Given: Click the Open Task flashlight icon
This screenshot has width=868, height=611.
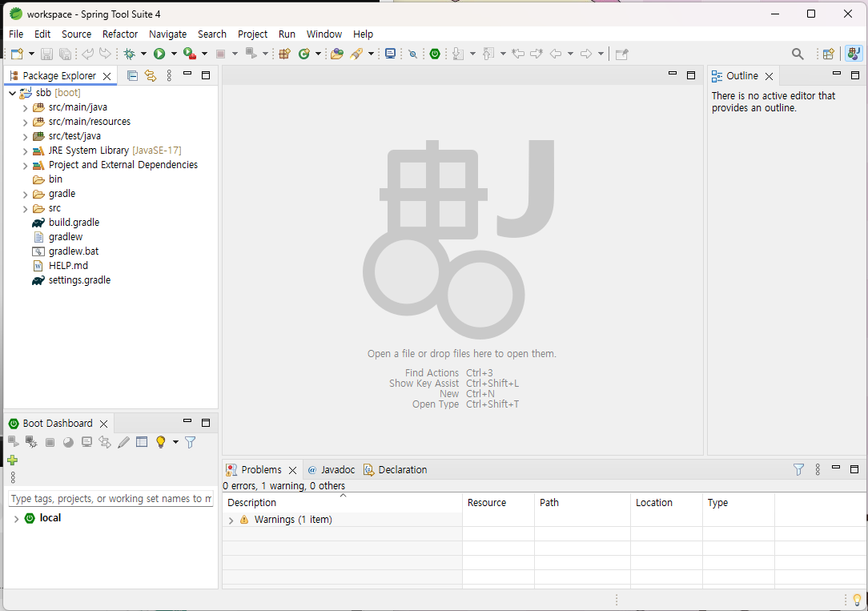Looking at the screenshot, I should tap(356, 54).
